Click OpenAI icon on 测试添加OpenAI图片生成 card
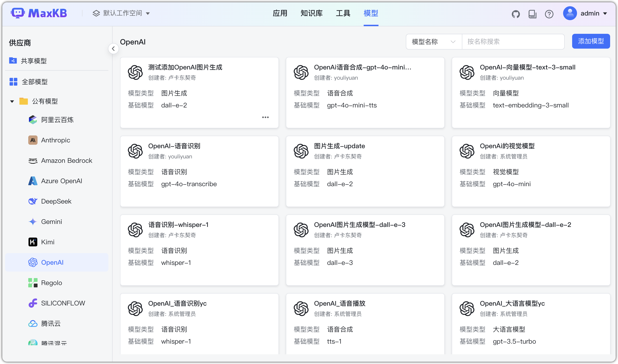The width and height of the screenshot is (618, 364). pyautogui.click(x=135, y=72)
